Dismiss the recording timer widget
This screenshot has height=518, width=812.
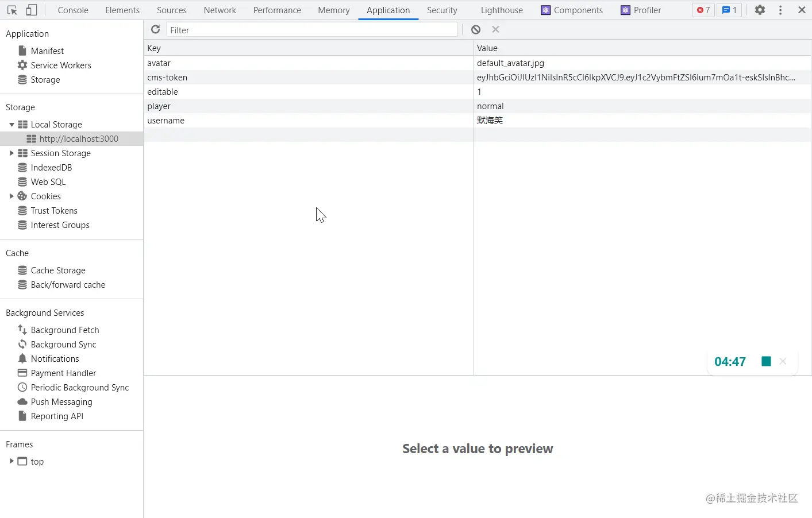[783, 361]
